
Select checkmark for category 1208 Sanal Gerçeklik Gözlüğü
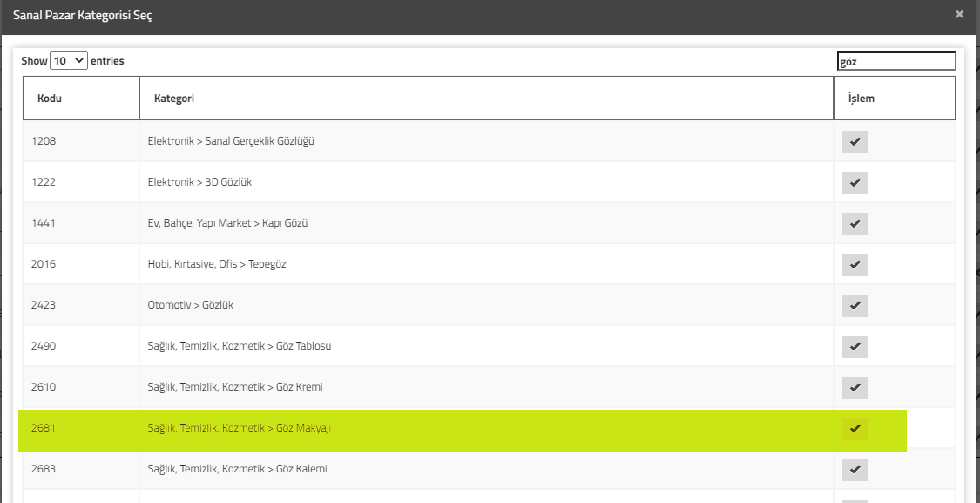pyautogui.click(x=855, y=142)
